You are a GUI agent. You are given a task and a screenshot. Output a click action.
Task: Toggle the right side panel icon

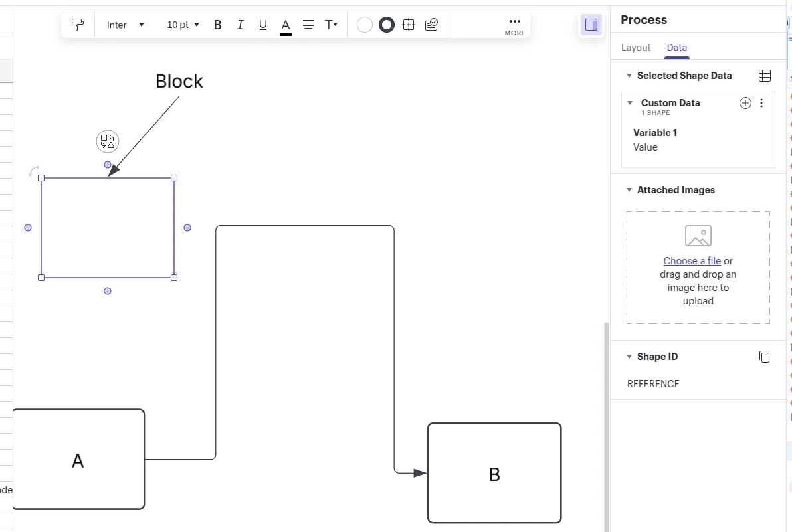coord(591,24)
